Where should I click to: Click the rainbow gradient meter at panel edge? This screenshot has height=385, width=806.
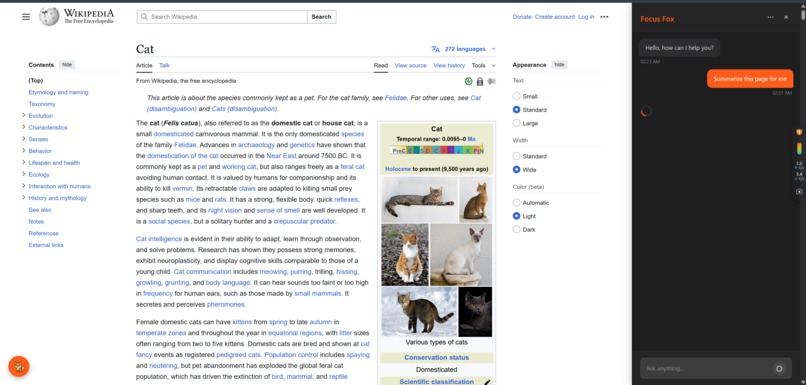(799, 149)
